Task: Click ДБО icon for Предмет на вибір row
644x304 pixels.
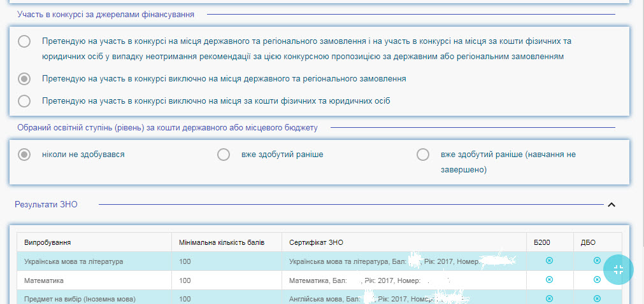Action: (x=597, y=299)
